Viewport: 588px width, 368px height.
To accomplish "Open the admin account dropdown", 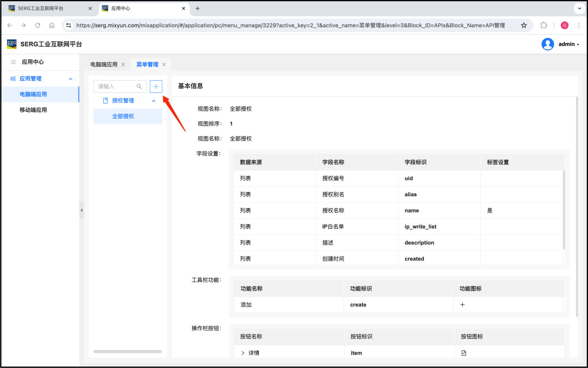I will point(569,45).
